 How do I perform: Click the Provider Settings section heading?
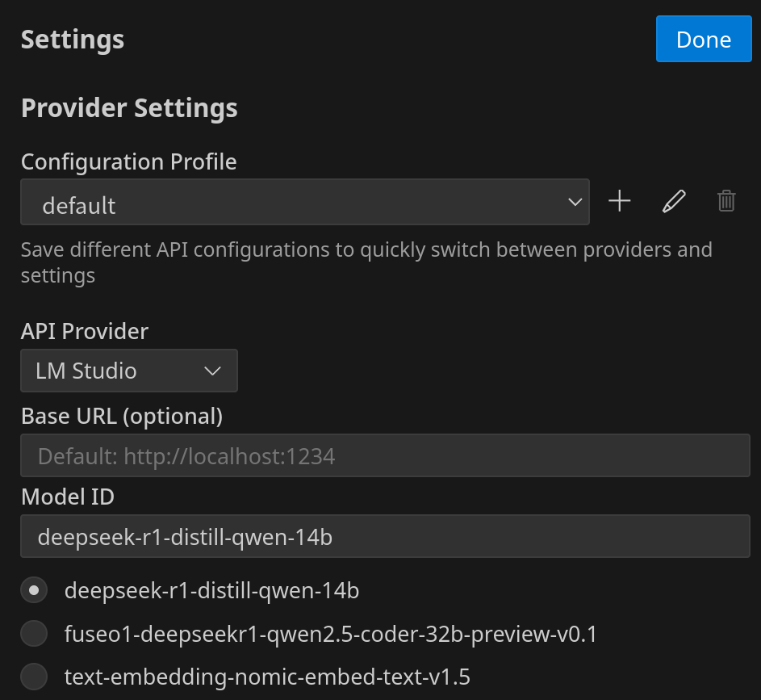tap(129, 107)
